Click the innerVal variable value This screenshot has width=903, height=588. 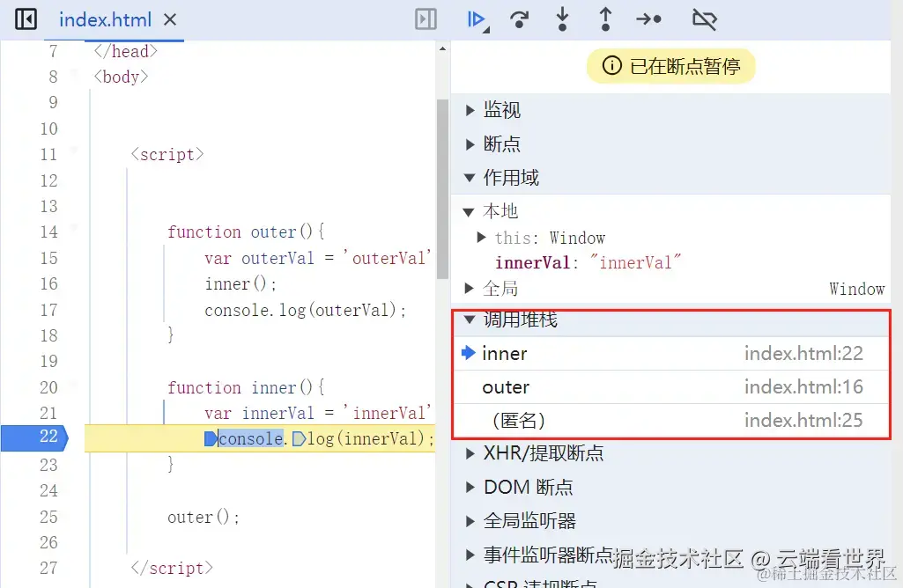[634, 263]
